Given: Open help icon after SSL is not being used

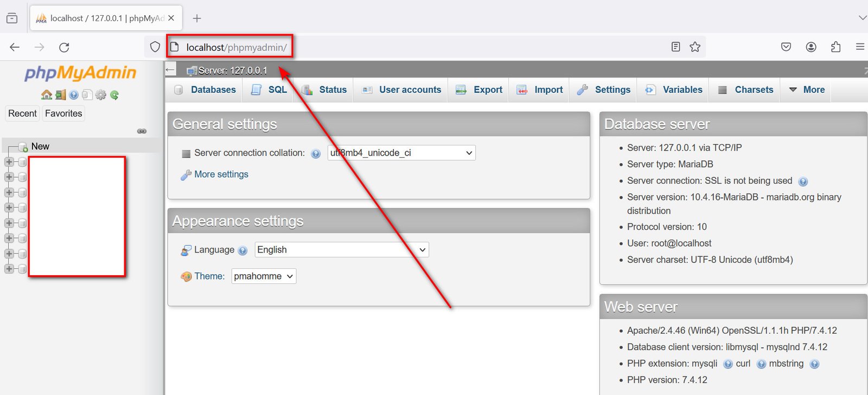Looking at the screenshot, I should (803, 182).
